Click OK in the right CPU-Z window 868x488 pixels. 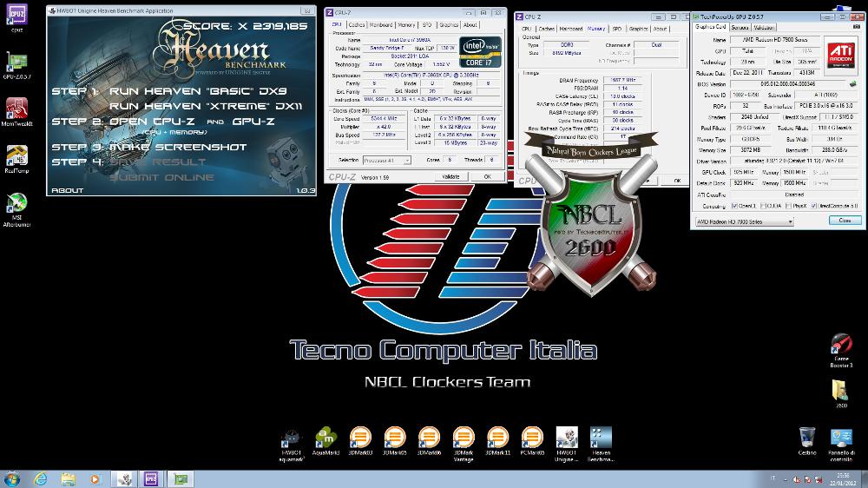click(x=677, y=181)
